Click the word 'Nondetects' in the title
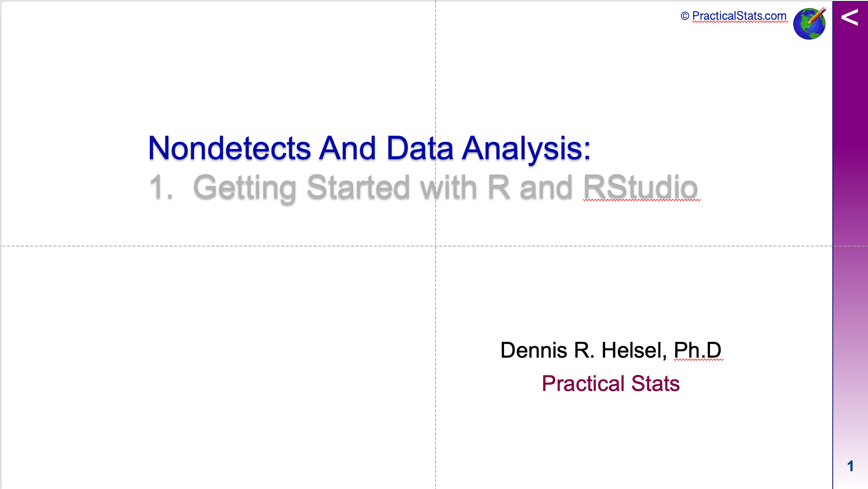 229,148
